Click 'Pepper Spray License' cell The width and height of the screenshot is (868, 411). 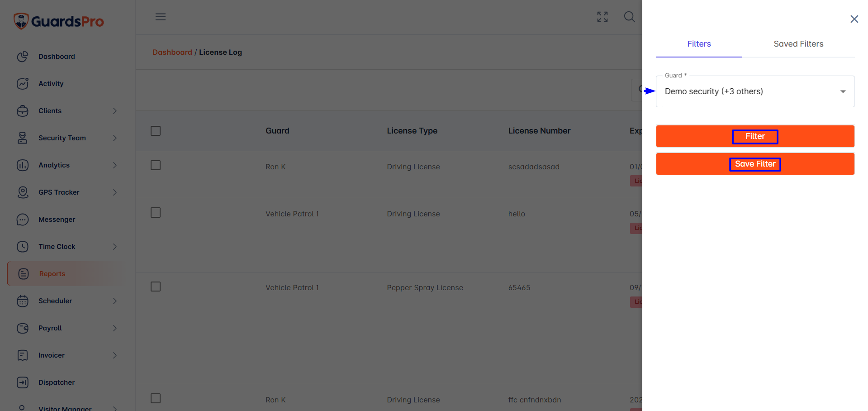(x=425, y=287)
